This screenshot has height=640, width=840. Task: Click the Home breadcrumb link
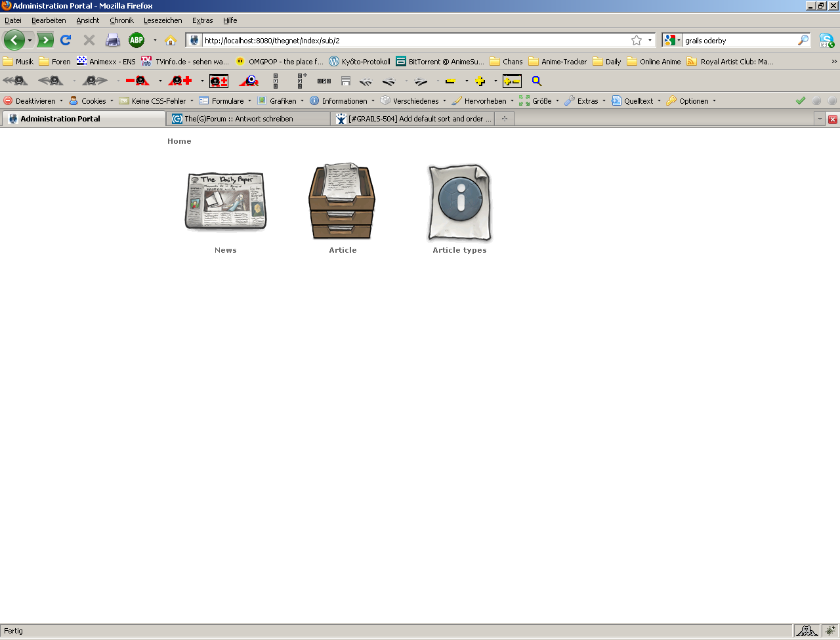coord(179,141)
